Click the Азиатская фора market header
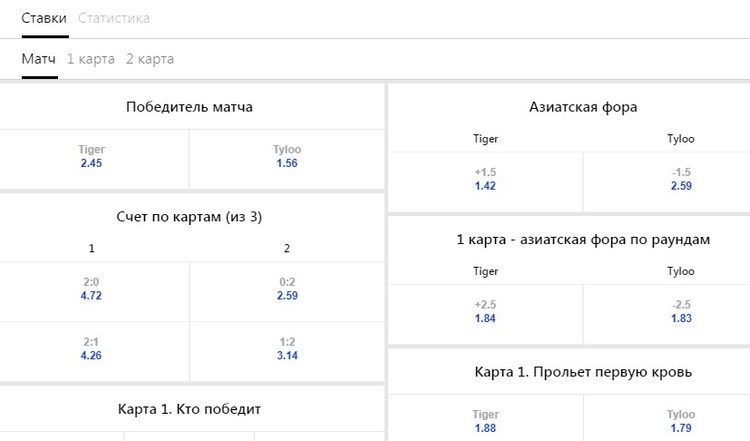The width and height of the screenshot is (750, 441). click(583, 107)
